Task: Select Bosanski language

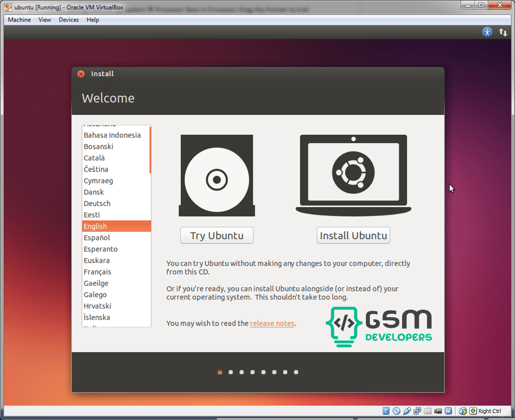Action: point(116,147)
